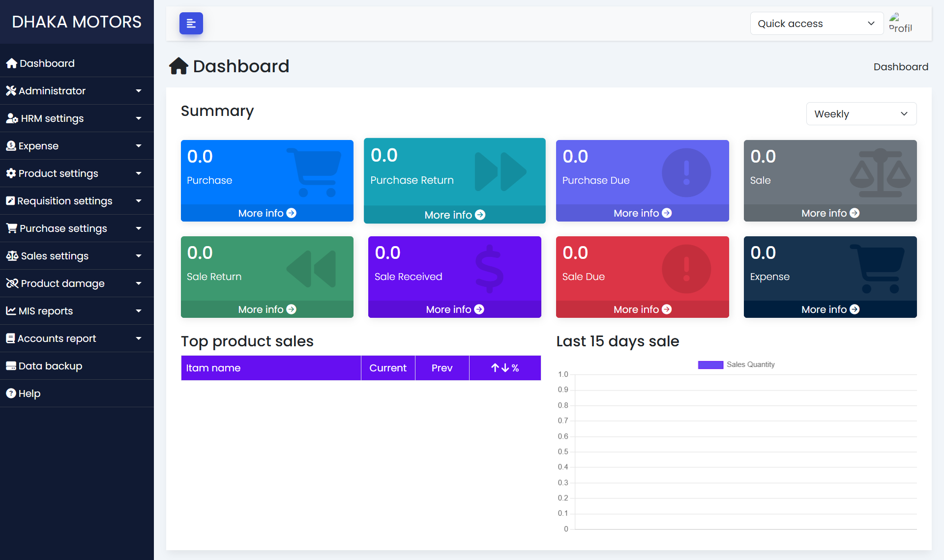Viewport: 944px width, 560px height.
Task: Toggle the Sales Quantity legend swatch
Action: [710, 364]
